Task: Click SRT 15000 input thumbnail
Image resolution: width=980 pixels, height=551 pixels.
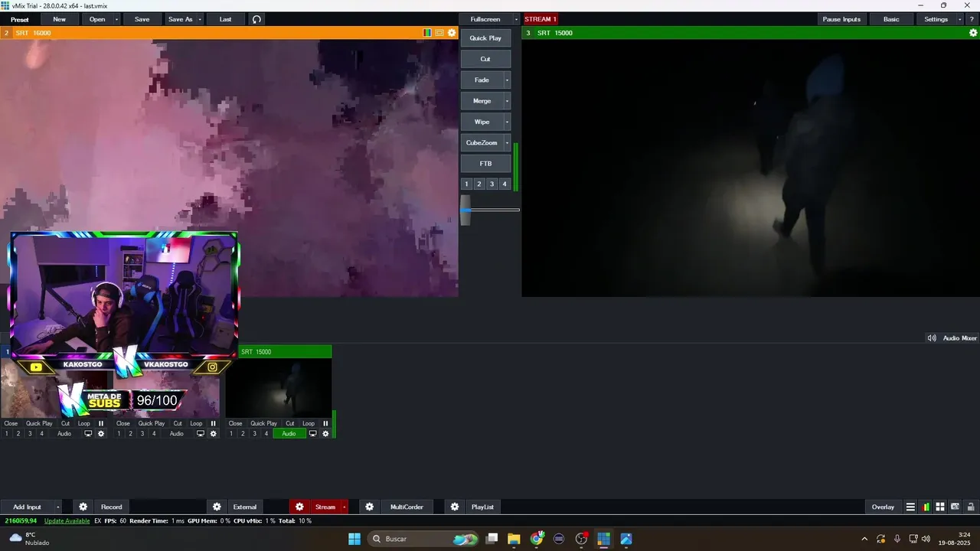Action: coord(279,388)
